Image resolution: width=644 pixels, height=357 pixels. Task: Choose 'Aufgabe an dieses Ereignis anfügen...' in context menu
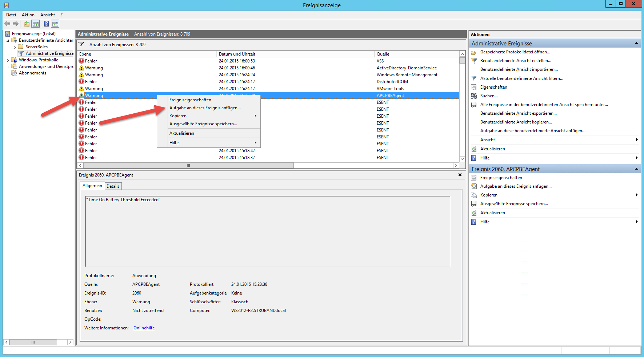click(205, 108)
